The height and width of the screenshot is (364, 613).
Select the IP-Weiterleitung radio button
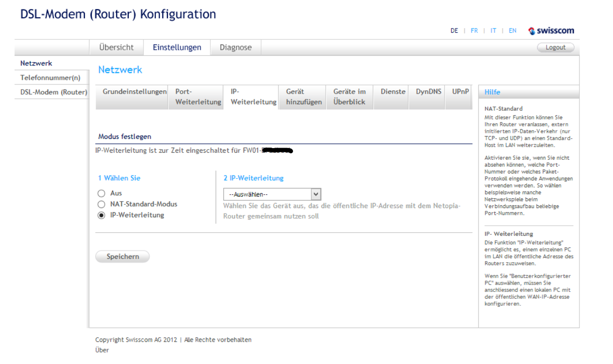point(101,215)
